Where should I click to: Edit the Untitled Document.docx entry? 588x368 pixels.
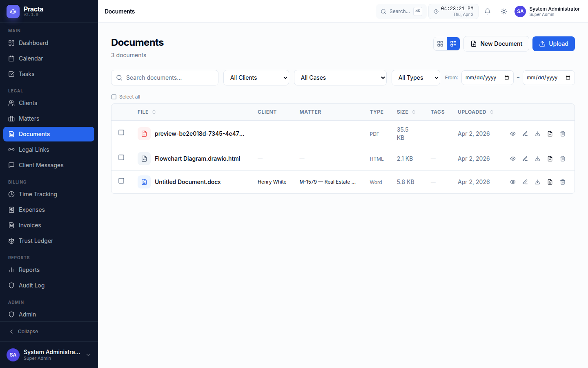tap(525, 182)
